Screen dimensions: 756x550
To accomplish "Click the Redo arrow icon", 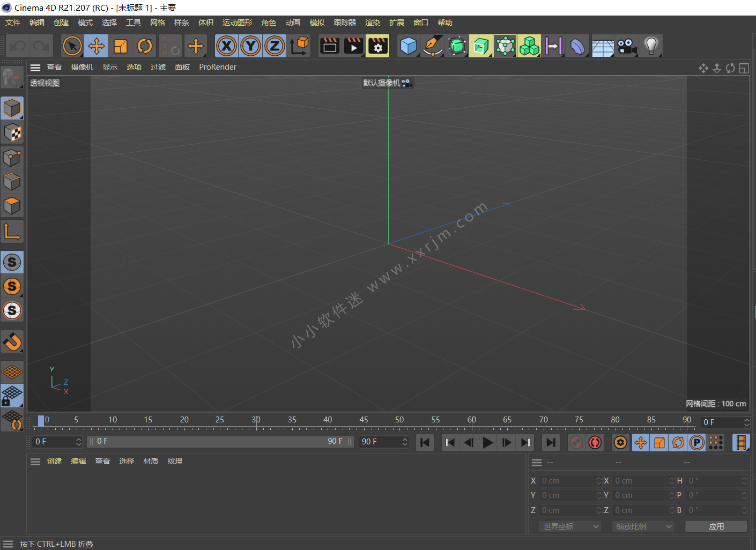I will 41,46.
